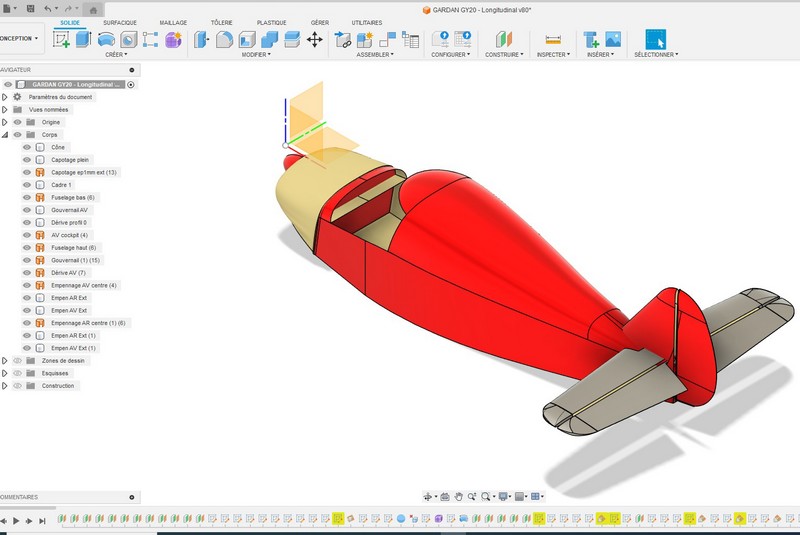Show the Esquisses folder via eye icon
This screenshot has height=535, width=800.
17,373
